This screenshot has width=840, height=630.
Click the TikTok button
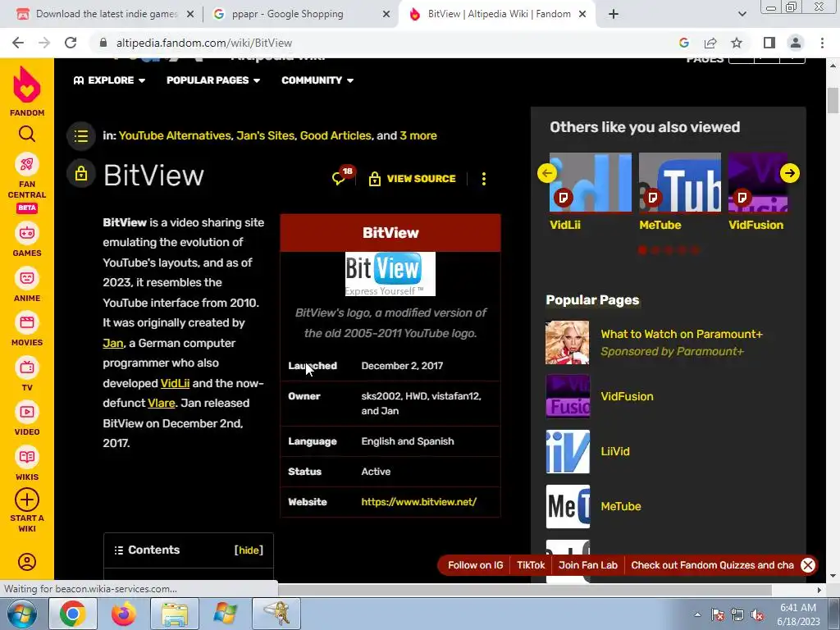[531, 565]
